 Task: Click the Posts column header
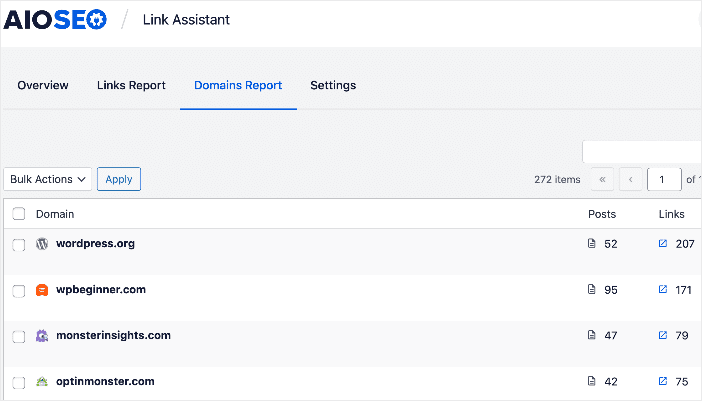(602, 214)
